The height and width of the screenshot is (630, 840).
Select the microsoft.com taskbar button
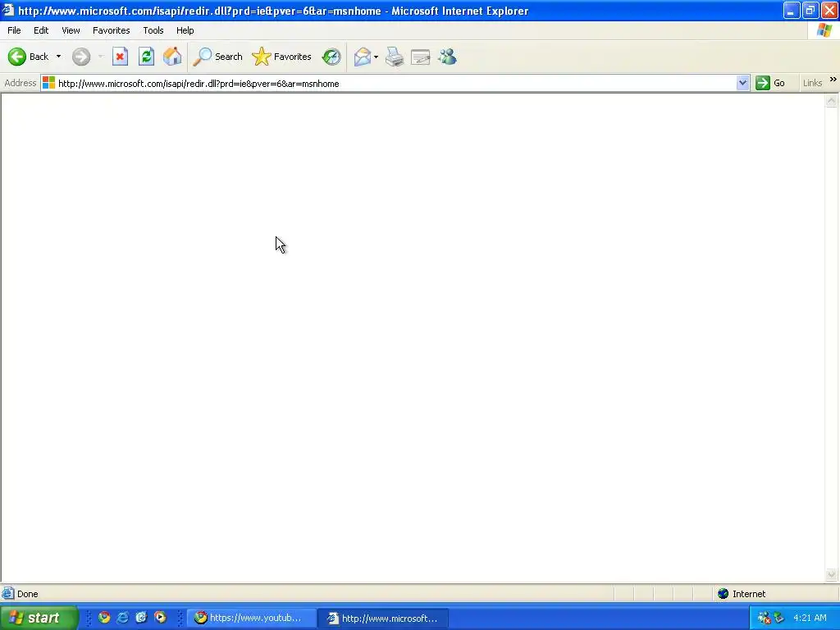coord(385,619)
